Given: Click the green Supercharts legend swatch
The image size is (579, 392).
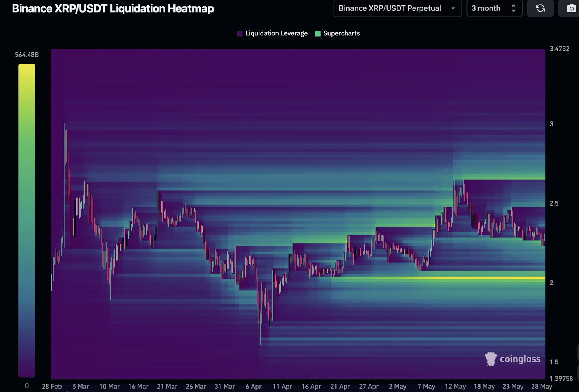Looking at the screenshot, I should point(318,34).
